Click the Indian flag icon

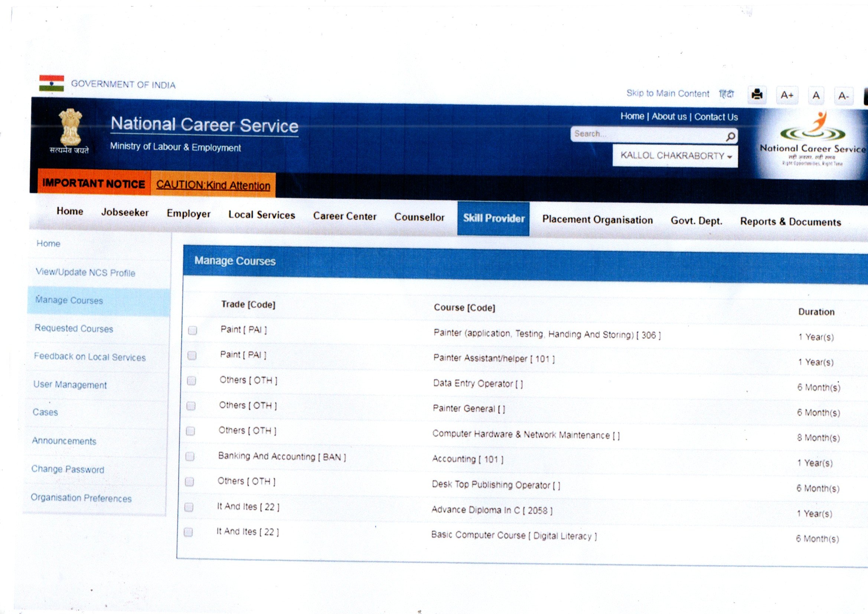tap(51, 83)
